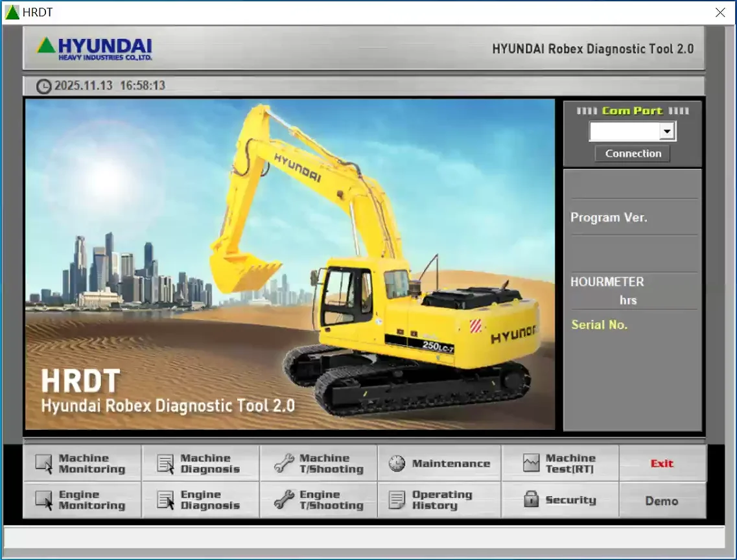This screenshot has height=560, width=737.
Task: Click the Hyundai Heavy Industries logo
Action: pos(95,49)
